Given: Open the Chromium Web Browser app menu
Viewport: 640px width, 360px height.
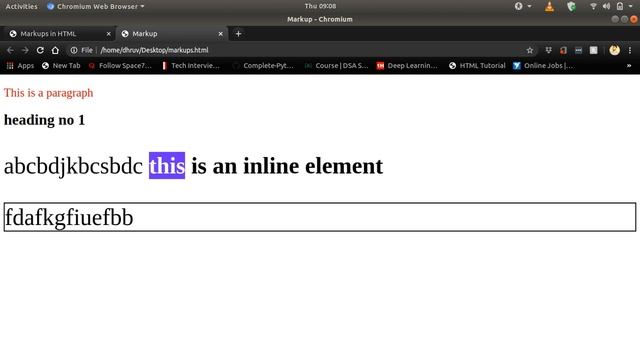Looking at the screenshot, I should coord(96,7).
